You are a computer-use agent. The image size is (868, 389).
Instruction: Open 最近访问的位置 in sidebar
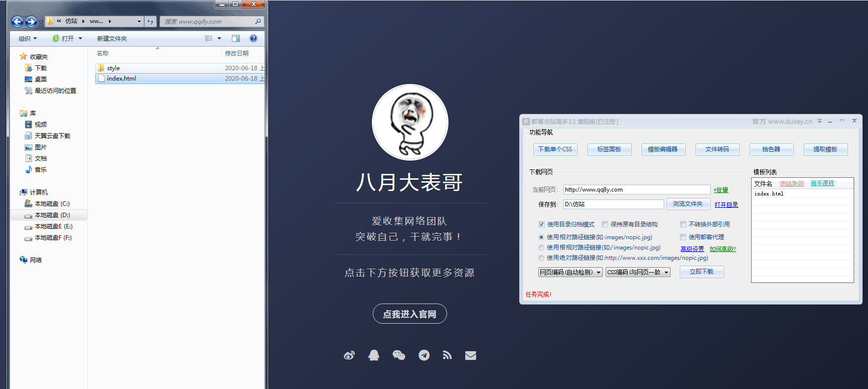click(x=55, y=90)
